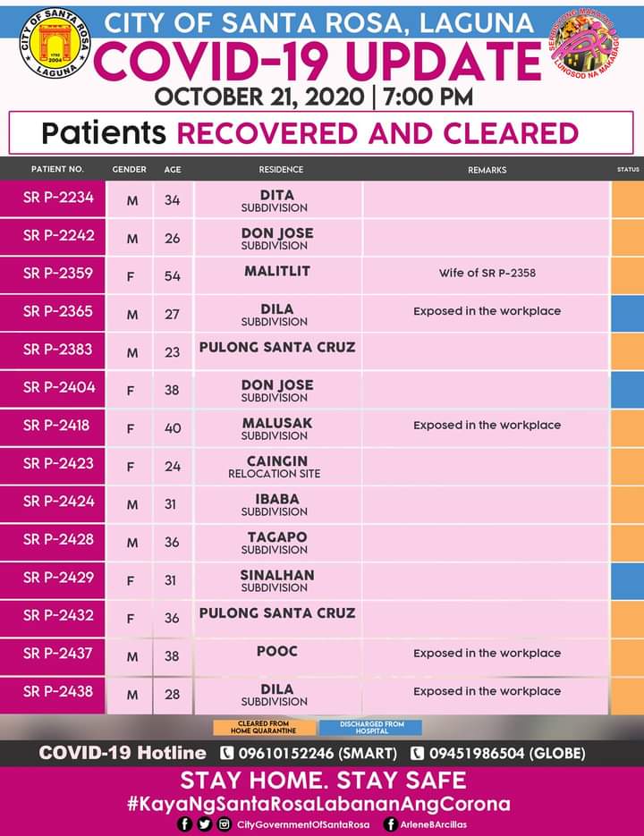Click the Facebook icon beside ArleneBArcillas
Image resolution: width=644 pixels, height=836 pixels.
click(x=391, y=823)
